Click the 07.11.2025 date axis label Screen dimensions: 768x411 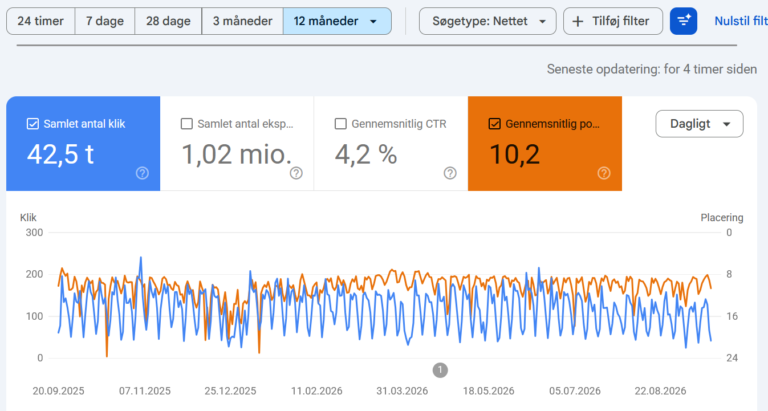(x=145, y=391)
